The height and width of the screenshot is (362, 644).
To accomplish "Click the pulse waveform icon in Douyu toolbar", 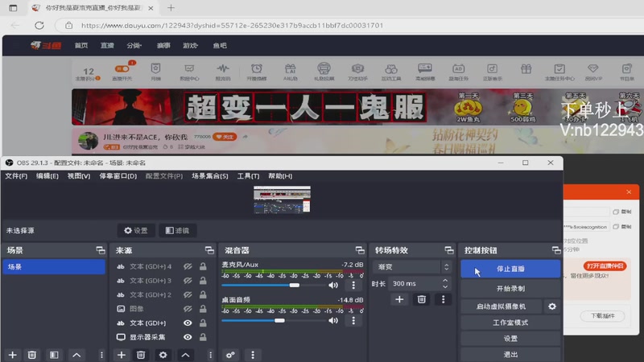I will click(x=223, y=68).
